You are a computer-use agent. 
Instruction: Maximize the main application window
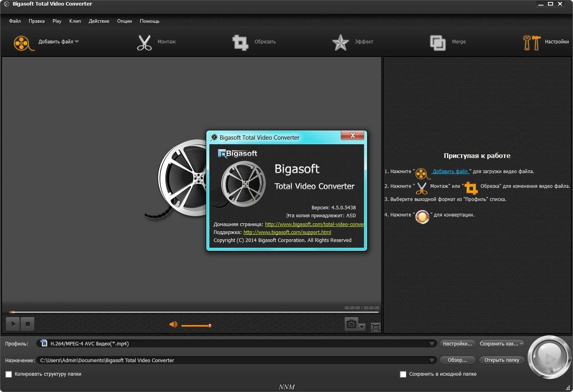click(550, 4)
